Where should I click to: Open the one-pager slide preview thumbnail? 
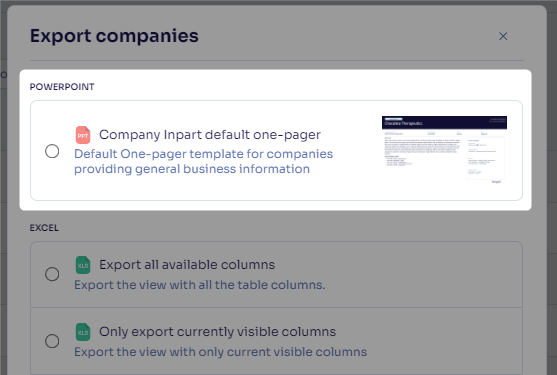444,150
